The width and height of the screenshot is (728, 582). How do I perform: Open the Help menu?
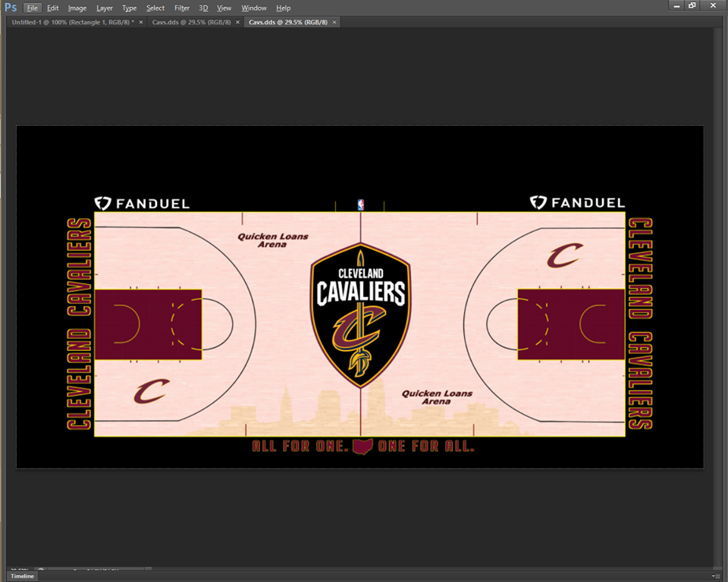click(283, 8)
